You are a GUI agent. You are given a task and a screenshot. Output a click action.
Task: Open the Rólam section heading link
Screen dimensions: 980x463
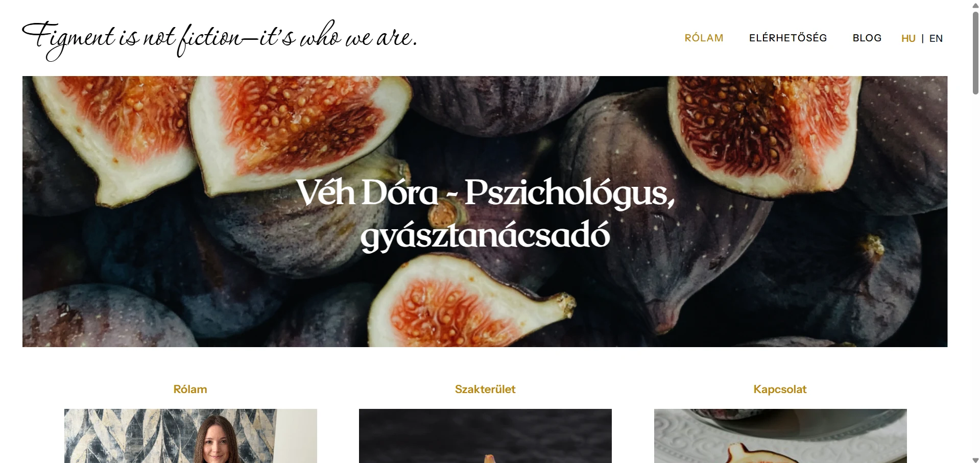190,389
